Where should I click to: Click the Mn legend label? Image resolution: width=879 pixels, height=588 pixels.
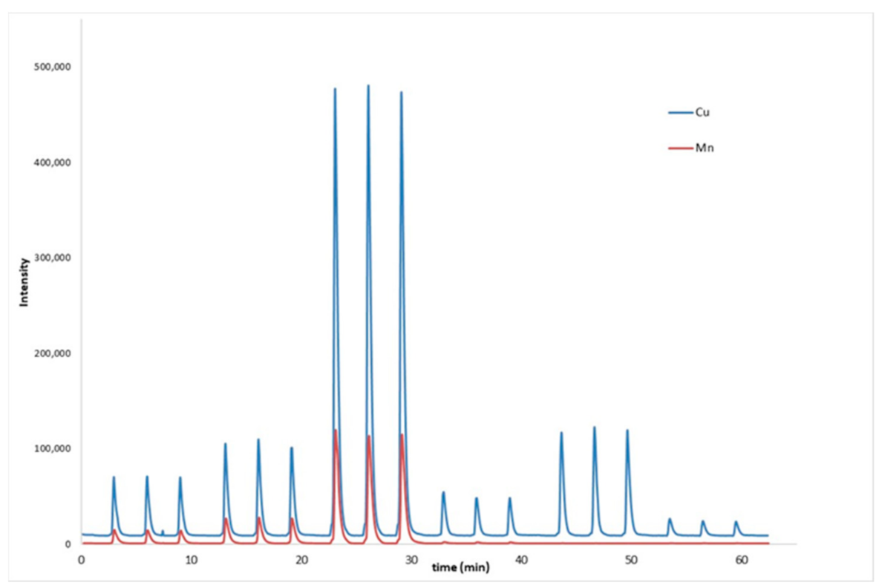pyautogui.click(x=705, y=148)
